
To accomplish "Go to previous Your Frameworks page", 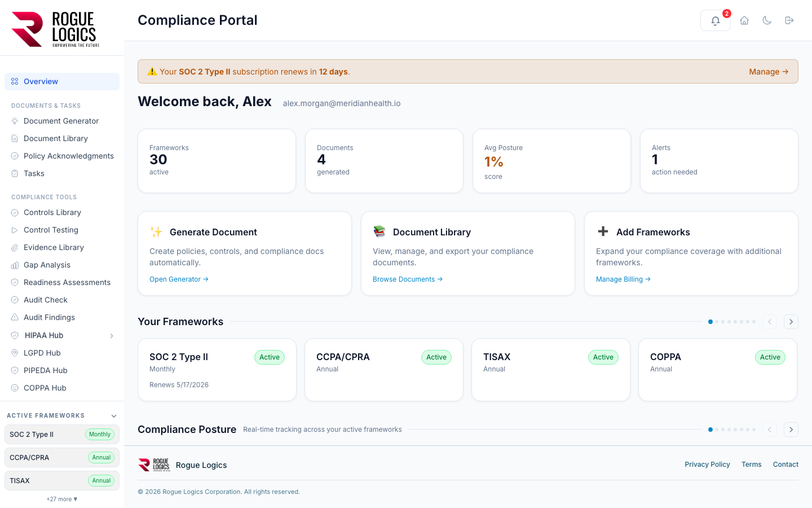I will 770,322.
